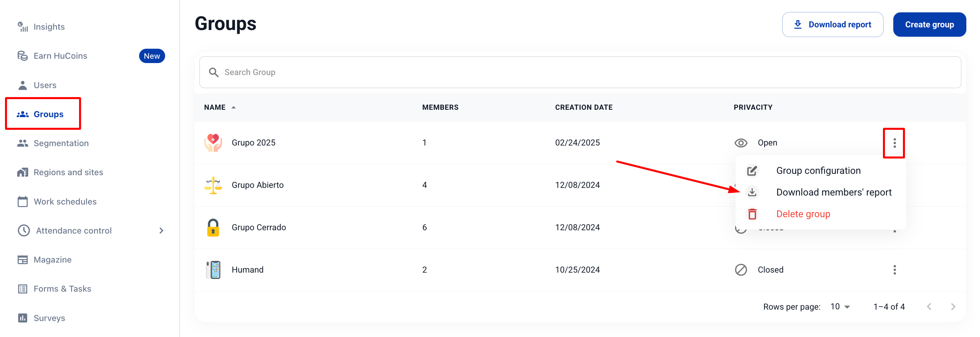Click the Earn HuCoins label
This screenshot has width=980, height=337.
[x=60, y=56]
